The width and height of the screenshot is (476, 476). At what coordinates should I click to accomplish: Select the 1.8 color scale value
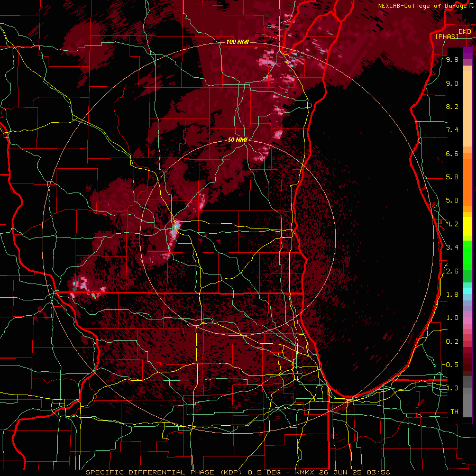pyautogui.click(x=452, y=294)
